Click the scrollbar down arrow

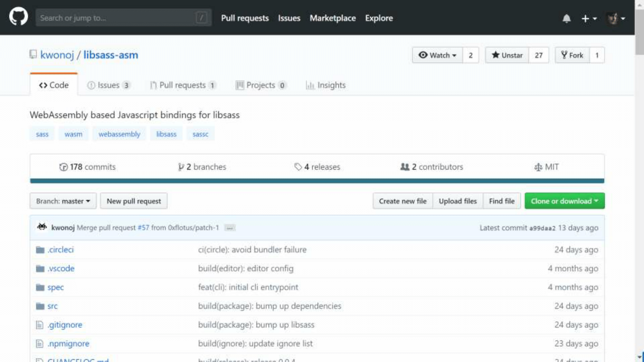(639, 357)
